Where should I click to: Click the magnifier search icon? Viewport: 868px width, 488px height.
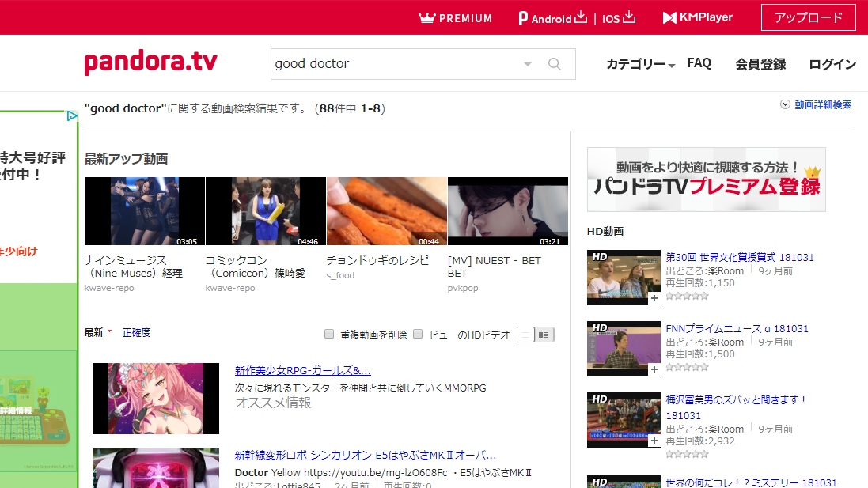(554, 64)
